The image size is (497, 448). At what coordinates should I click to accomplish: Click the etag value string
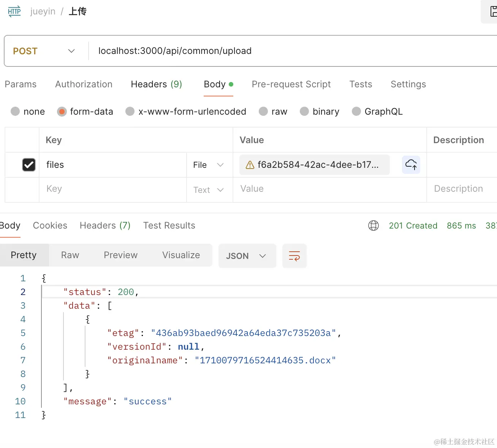tap(244, 333)
